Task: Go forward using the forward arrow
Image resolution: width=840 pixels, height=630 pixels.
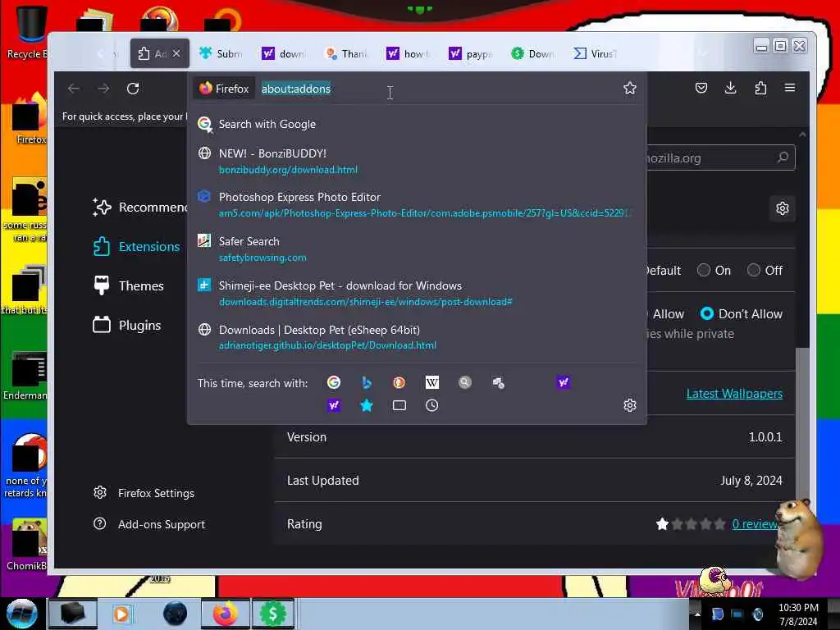Action: point(103,89)
